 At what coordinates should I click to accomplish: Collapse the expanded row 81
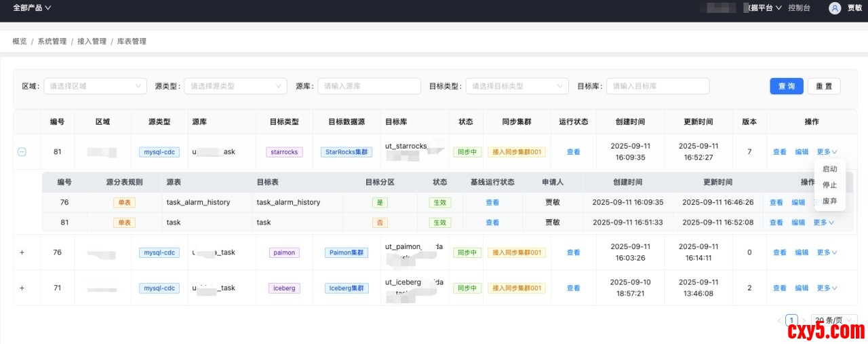pos(22,152)
